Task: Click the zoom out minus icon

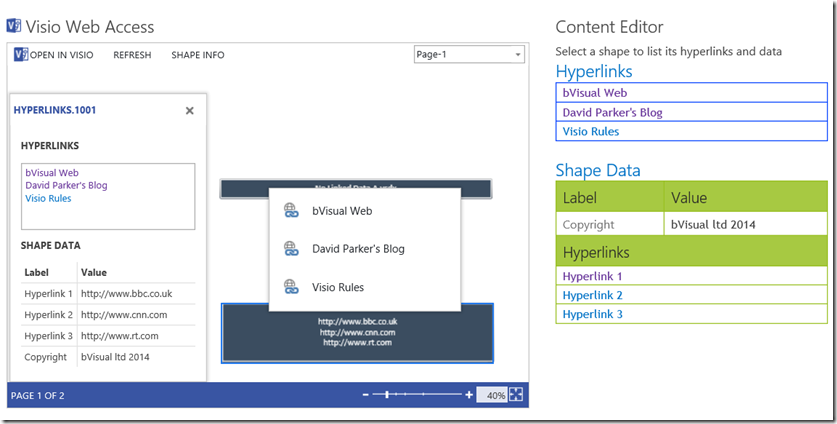Action: 366,395
